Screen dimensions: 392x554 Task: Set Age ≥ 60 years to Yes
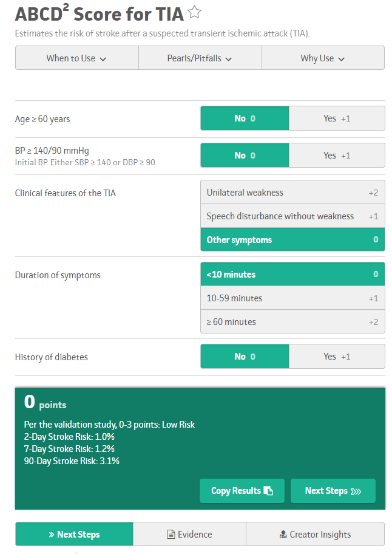click(x=337, y=118)
